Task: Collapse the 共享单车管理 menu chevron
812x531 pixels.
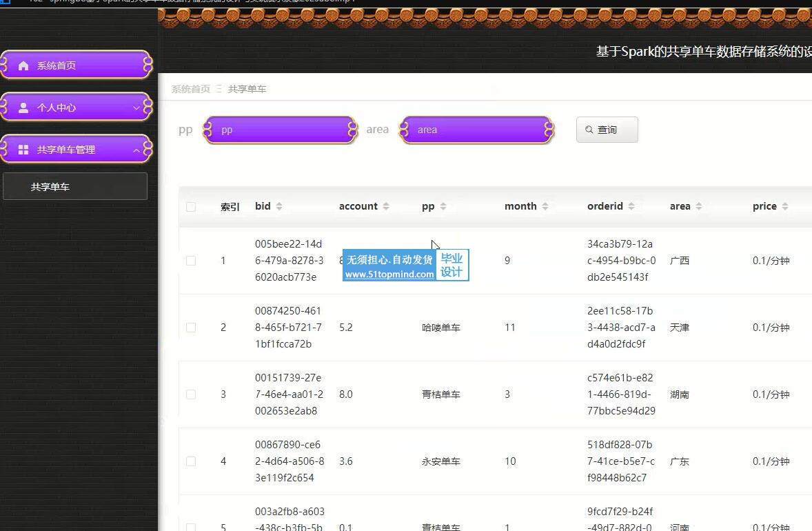Action: click(x=136, y=150)
